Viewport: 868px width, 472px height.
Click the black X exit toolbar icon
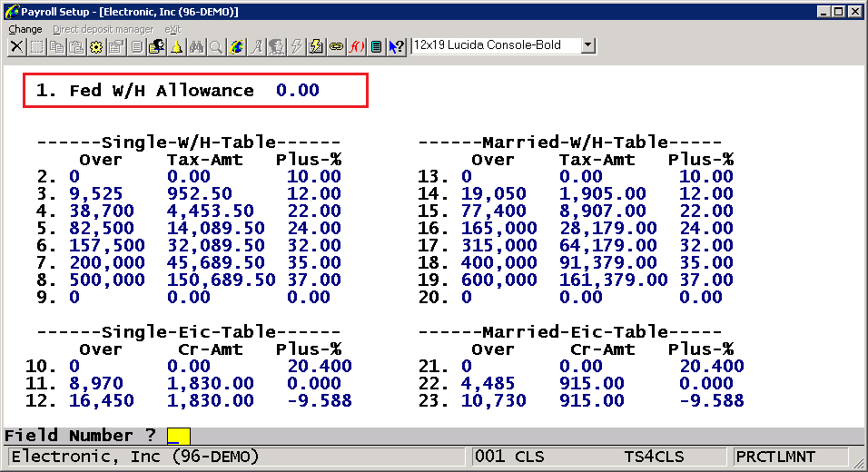pos(17,46)
